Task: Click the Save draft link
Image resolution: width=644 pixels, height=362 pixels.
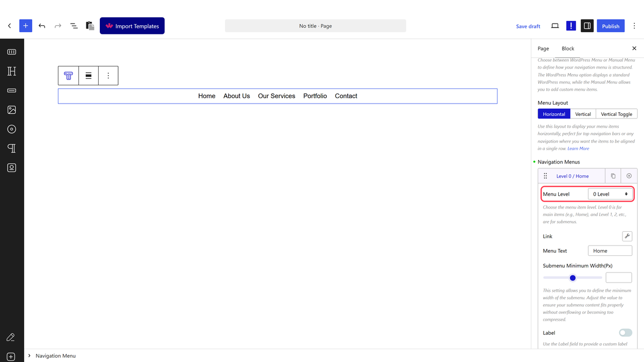Action: tap(528, 26)
